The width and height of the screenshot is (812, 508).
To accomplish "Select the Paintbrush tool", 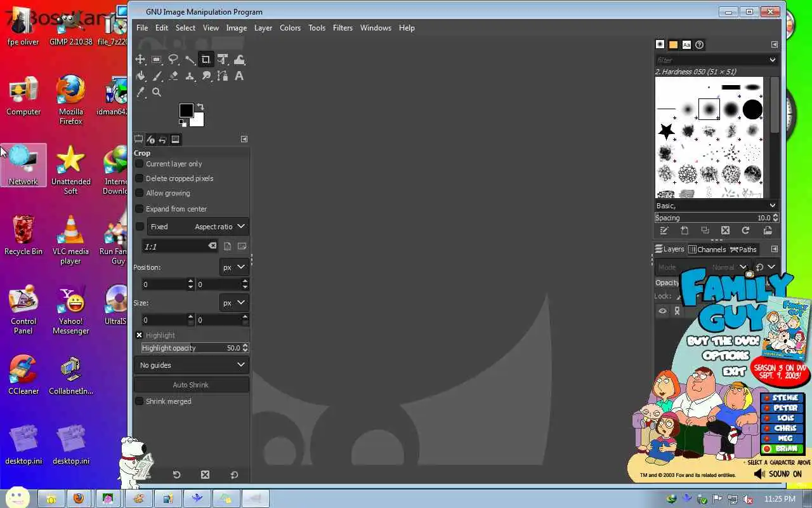I will pyautogui.click(x=157, y=76).
